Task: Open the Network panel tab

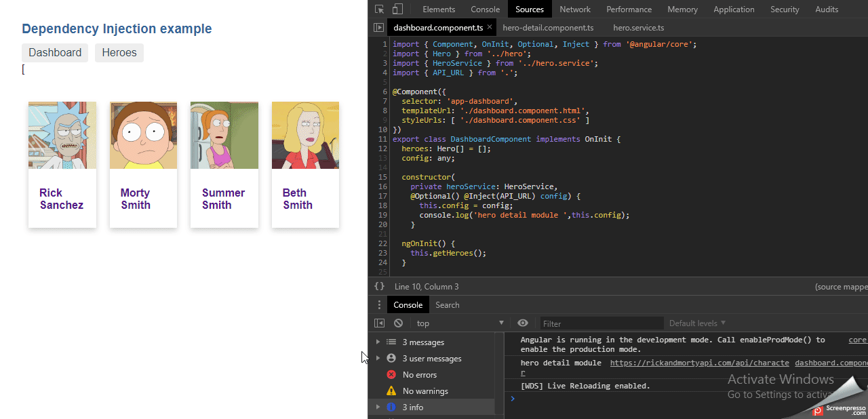Action: coord(575,9)
